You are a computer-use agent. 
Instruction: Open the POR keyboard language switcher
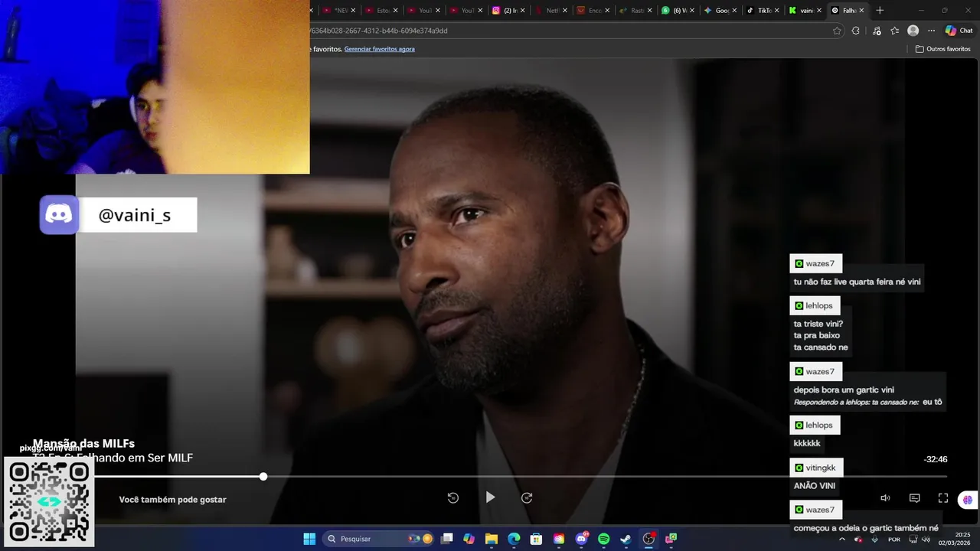[x=894, y=539]
